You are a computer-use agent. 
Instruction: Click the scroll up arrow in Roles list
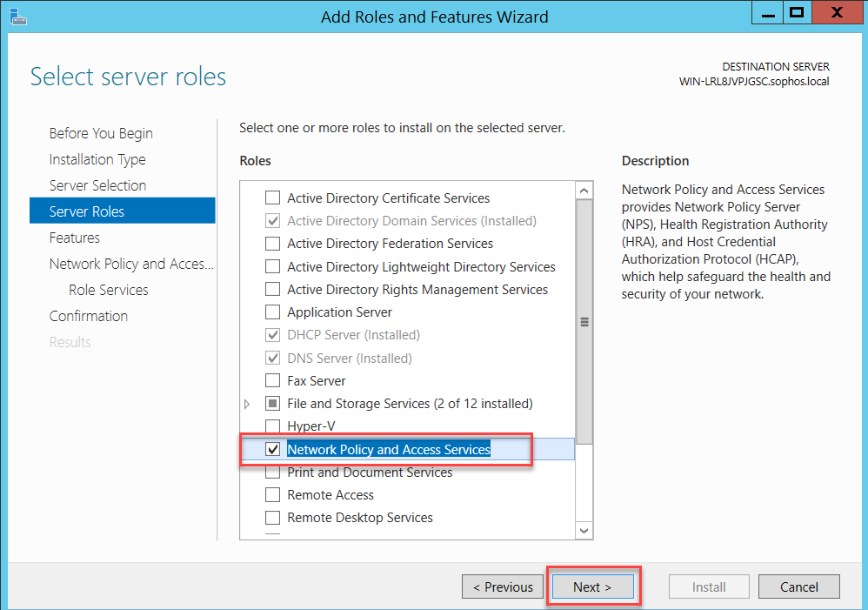pyautogui.click(x=584, y=191)
